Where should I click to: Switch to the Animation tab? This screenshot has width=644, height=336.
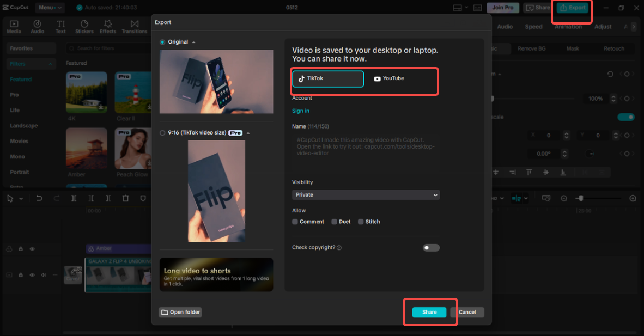[568, 27]
